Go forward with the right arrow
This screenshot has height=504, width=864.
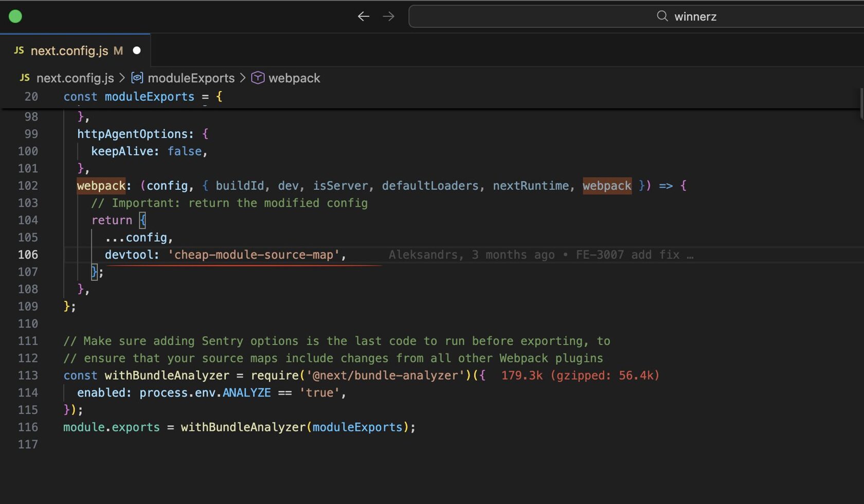pyautogui.click(x=389, y=16)
